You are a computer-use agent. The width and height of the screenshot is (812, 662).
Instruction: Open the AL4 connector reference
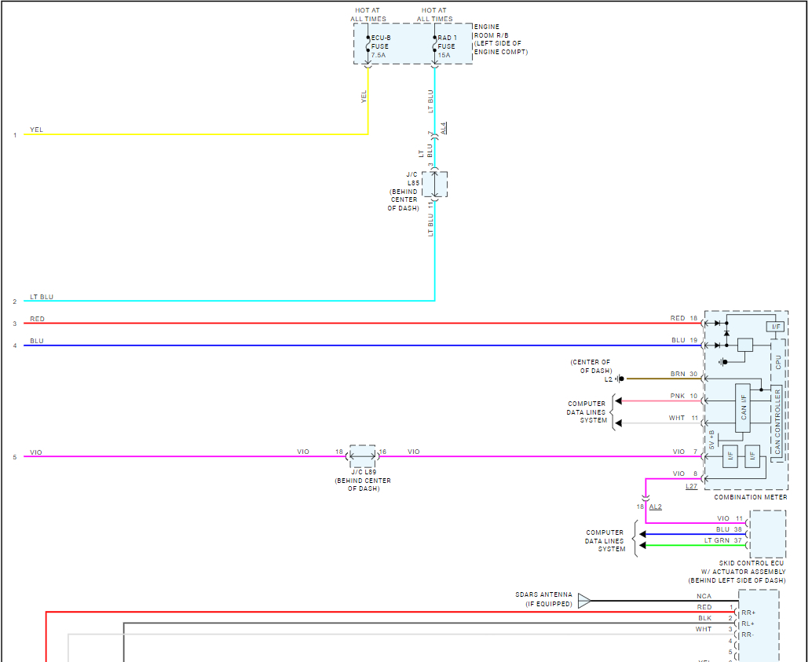pos(444,127)
